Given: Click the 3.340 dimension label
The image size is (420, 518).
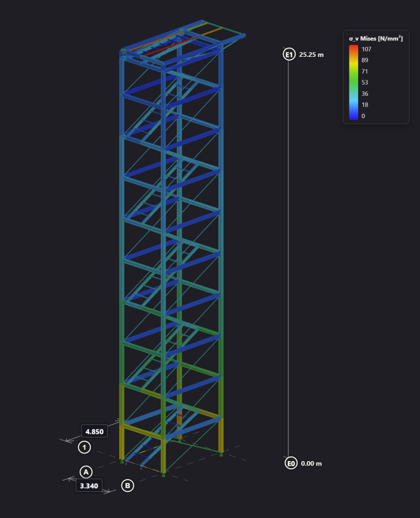Looking at the screenshot, I should (89, 486).
